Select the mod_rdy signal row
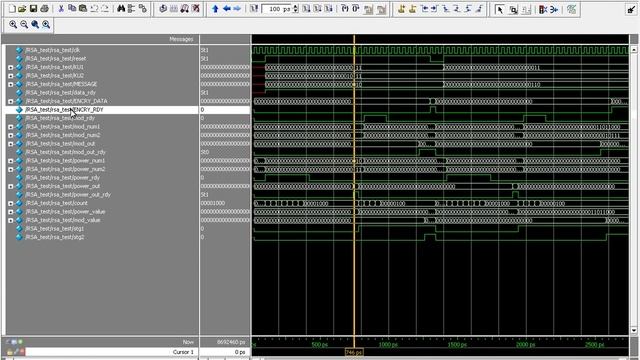 coord(102,118)
